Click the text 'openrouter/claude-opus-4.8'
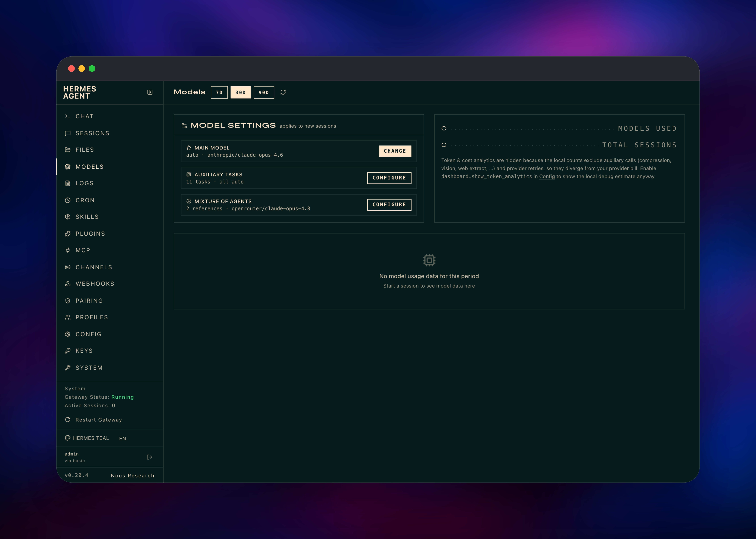Viewport: 756px width, 539px height. (271, 209)
